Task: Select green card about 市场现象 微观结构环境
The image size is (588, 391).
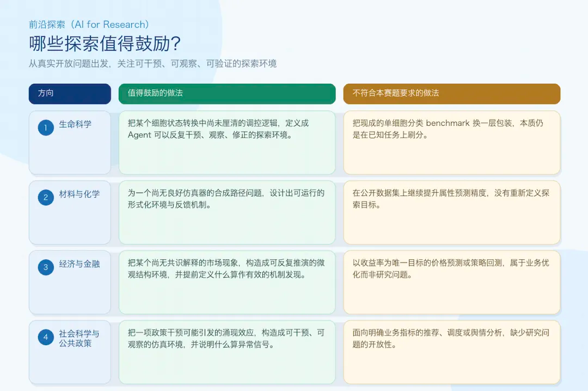Action: [227, 282]
